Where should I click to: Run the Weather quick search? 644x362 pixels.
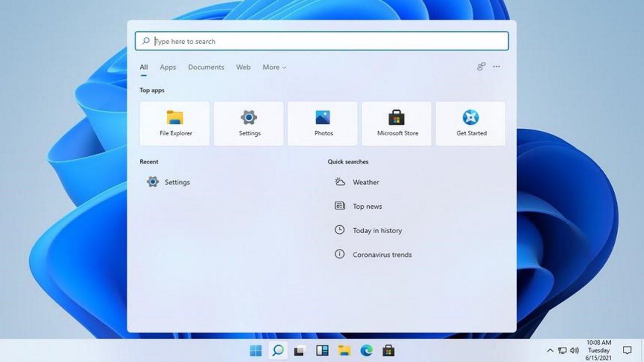pos(357,182)
